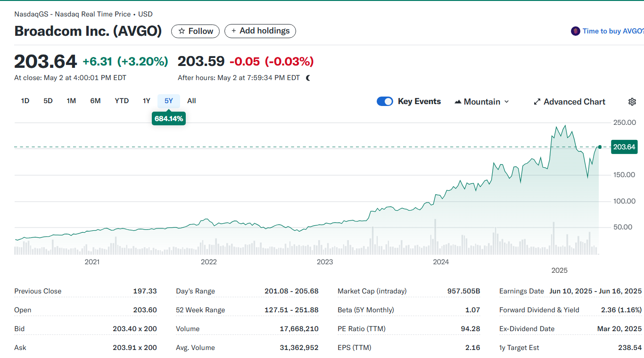The width and height of the screenshot is (644, 358).
Task: Click the 2021 label on chart axis
Action: 92,262
